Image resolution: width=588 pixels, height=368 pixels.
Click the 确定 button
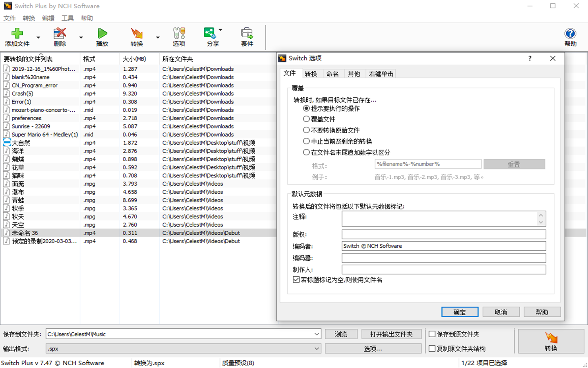[x=460, y=312]
